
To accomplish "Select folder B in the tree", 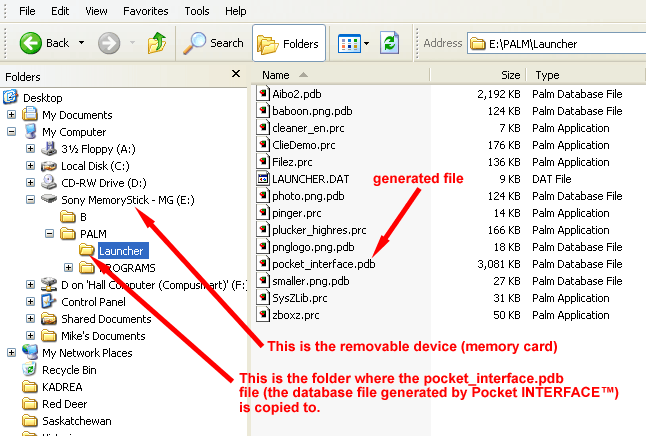I will coord(83,217).
